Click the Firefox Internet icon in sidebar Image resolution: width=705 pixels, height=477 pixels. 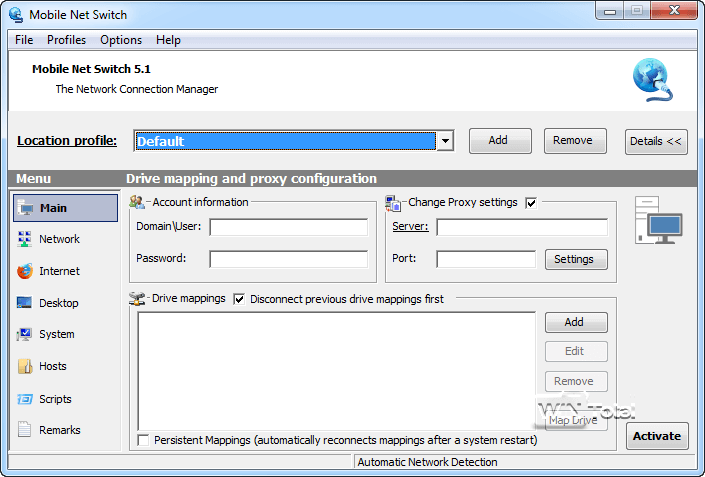tap(25, 271)
